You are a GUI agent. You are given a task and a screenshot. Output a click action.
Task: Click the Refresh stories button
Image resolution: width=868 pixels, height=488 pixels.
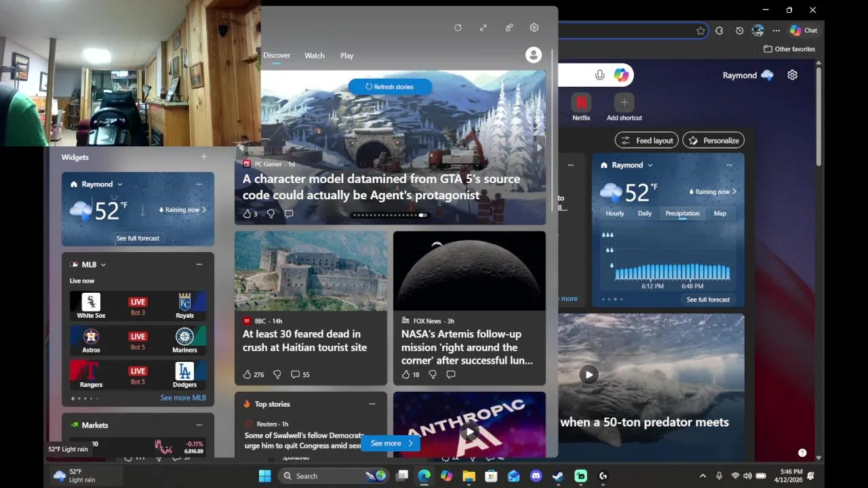(390, 87)
